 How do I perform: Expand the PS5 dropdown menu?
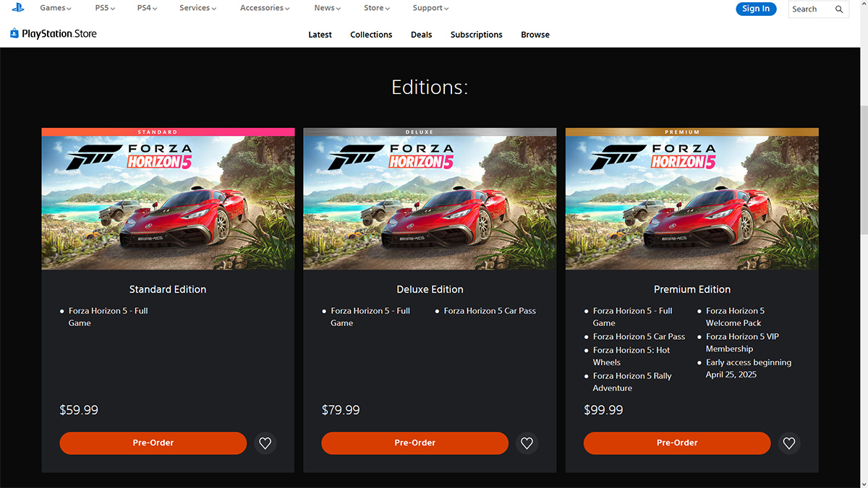coord(105,8)
